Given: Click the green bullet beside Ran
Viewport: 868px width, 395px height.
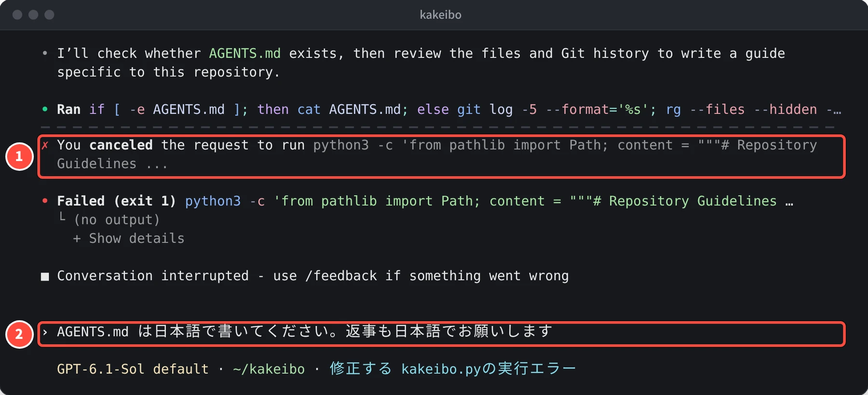Looking at the screenshot, I should coord(45,109).
